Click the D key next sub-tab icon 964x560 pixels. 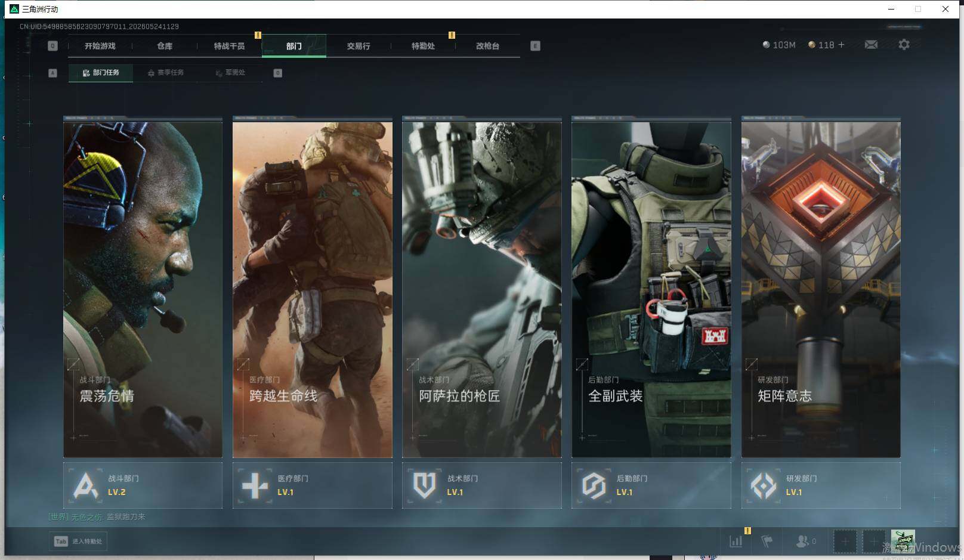click(277, 73)
